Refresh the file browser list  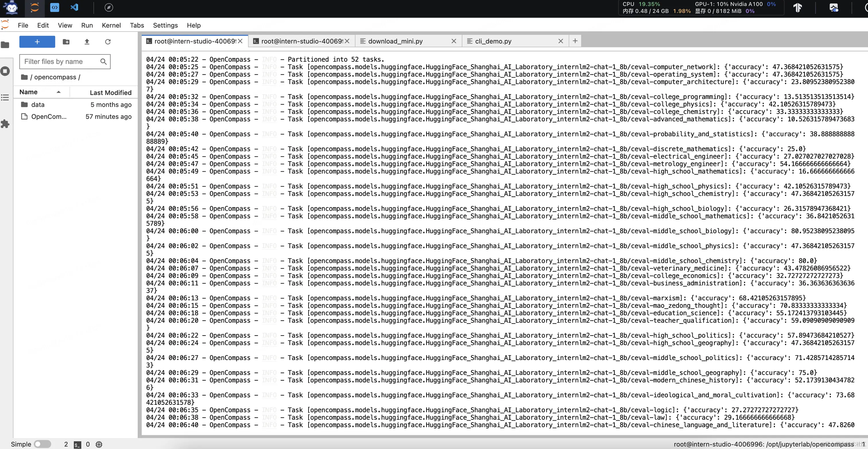click(108, 42)
